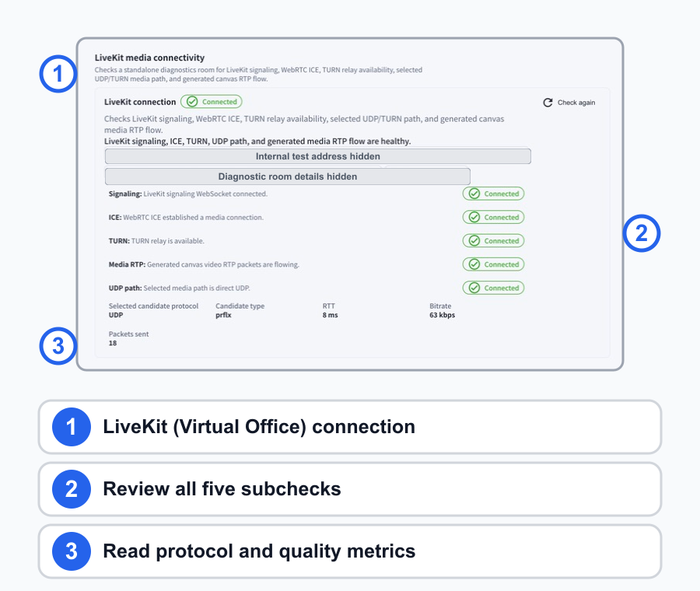
Task: Click the Connected status in the TURN row
Action: click(493, 241)
